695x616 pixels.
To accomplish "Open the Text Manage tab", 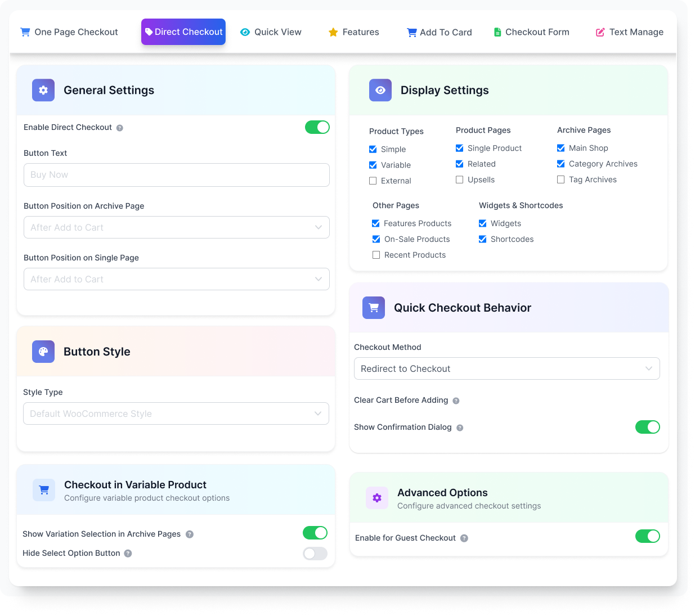I will point(630,32).
